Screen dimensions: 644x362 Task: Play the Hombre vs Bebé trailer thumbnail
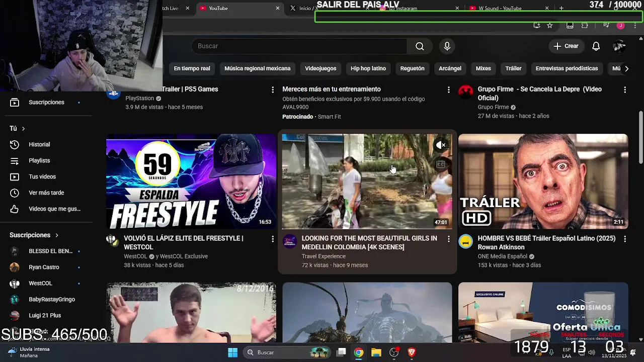click(x=543, y=182)
